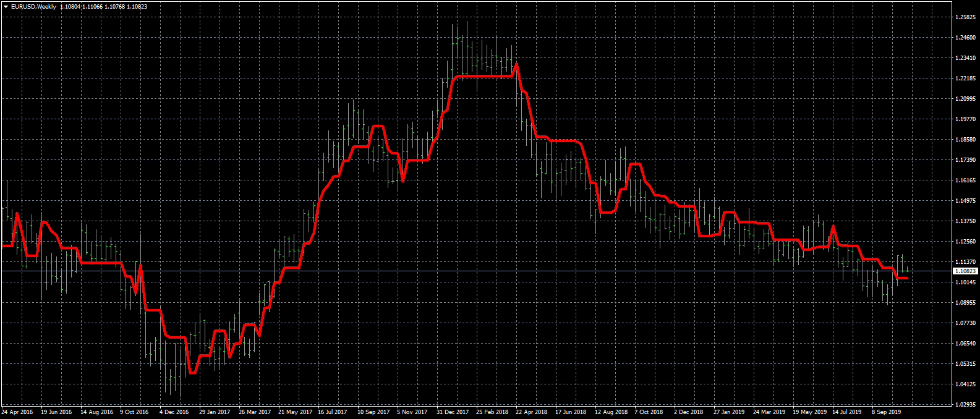
Task: Click the 26 Mar 2017 date label
Action: click(x=255, y=412)
